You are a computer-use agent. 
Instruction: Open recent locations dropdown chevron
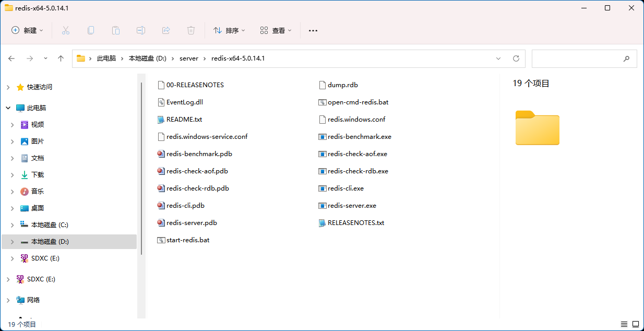[x=45, y=58]
